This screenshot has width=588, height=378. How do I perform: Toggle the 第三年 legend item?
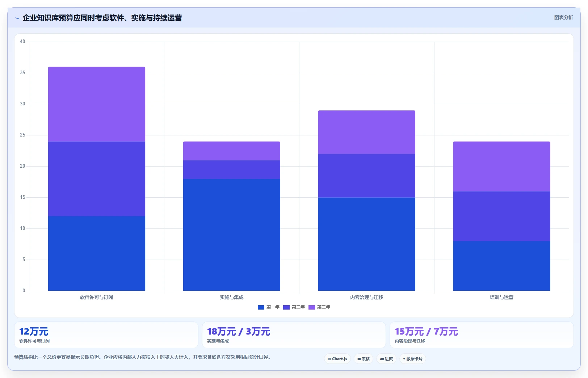pyautogui.click(x=319, y=307)
